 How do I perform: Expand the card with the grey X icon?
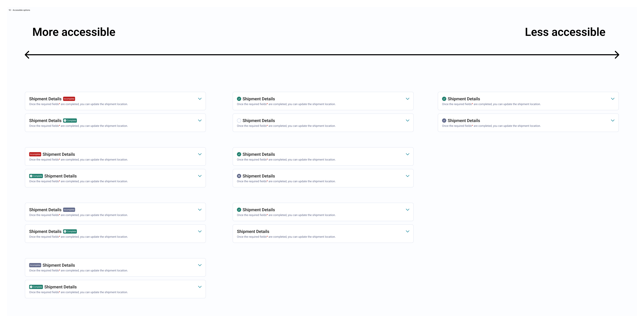407,176
